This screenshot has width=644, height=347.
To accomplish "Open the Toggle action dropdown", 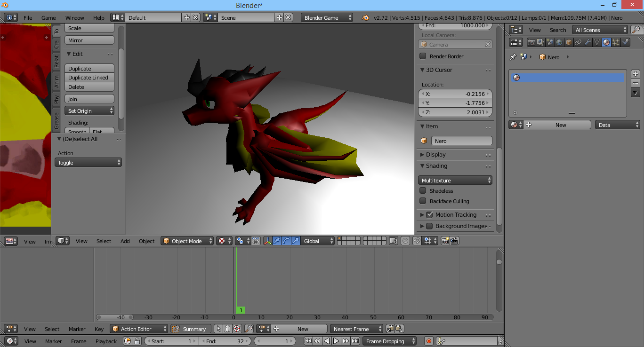I will (x=89, y=162).
